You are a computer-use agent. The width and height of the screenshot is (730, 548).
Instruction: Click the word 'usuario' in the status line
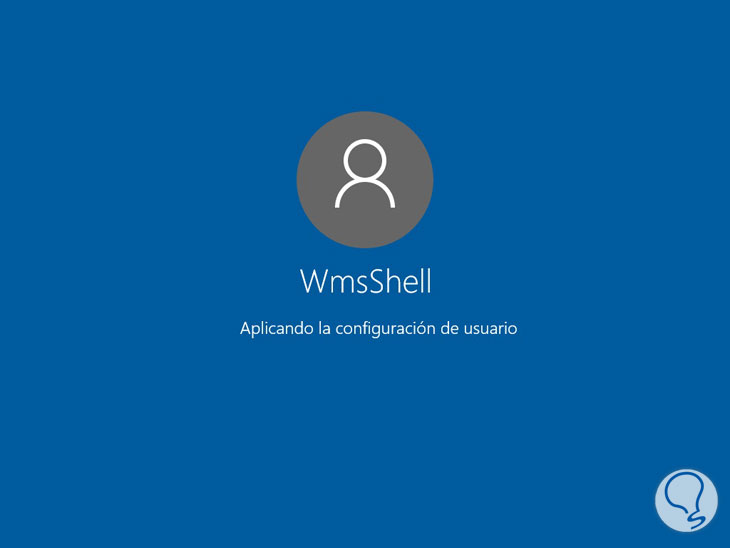pos(490,329)
